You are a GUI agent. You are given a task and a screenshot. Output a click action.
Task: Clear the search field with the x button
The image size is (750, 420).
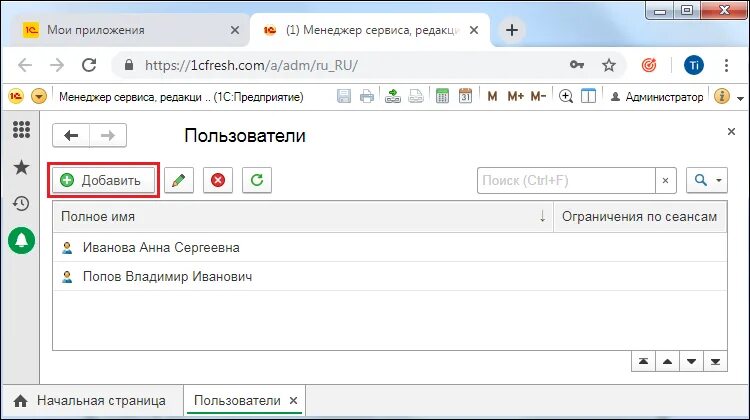[x=665, y=180]
